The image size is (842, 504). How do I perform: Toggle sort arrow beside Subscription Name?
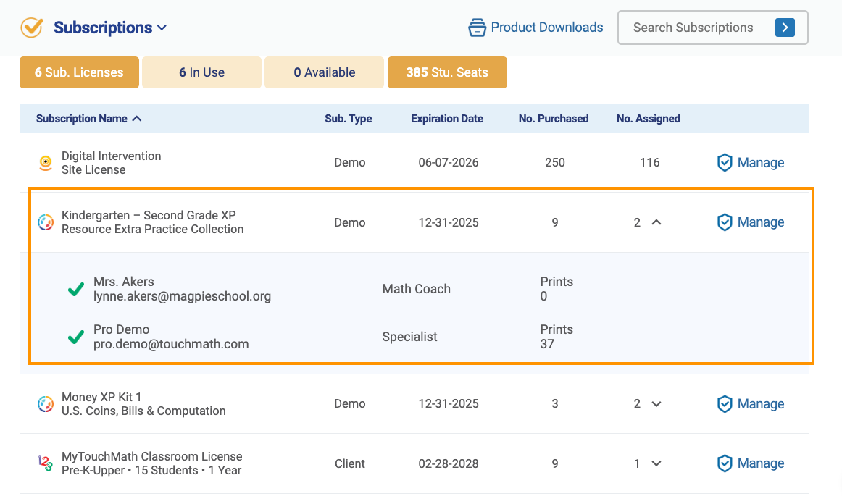pyautogui.click(x=137, y=119)
